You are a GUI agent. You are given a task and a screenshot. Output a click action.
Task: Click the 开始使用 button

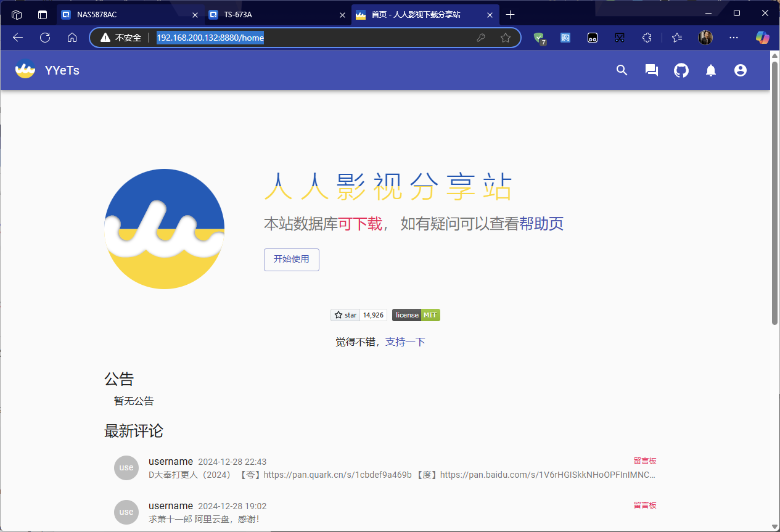(291, 260)
